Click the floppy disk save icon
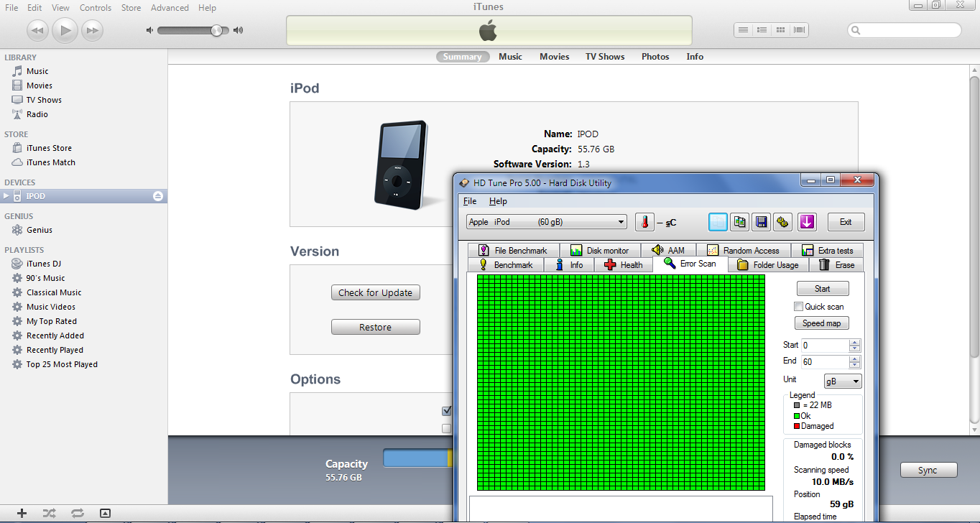980x523 pixels. coord(761,222)
